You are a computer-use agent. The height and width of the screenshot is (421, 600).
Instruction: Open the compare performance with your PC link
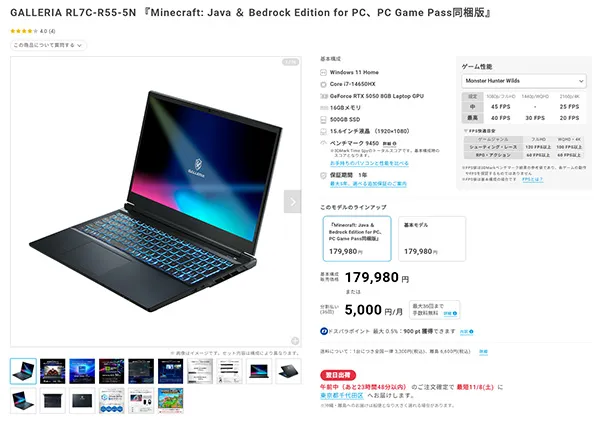click(369, 163)
